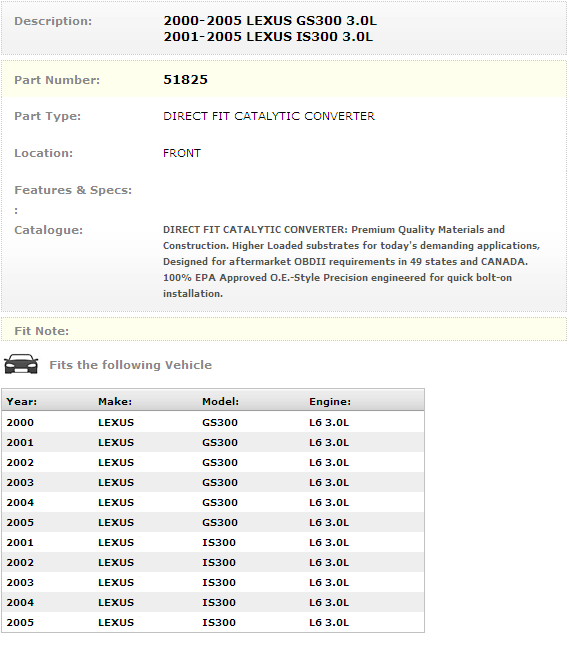Viewport: 570px width, 656px height.
Task: Click the Model: column header
Action: point(221,402)
